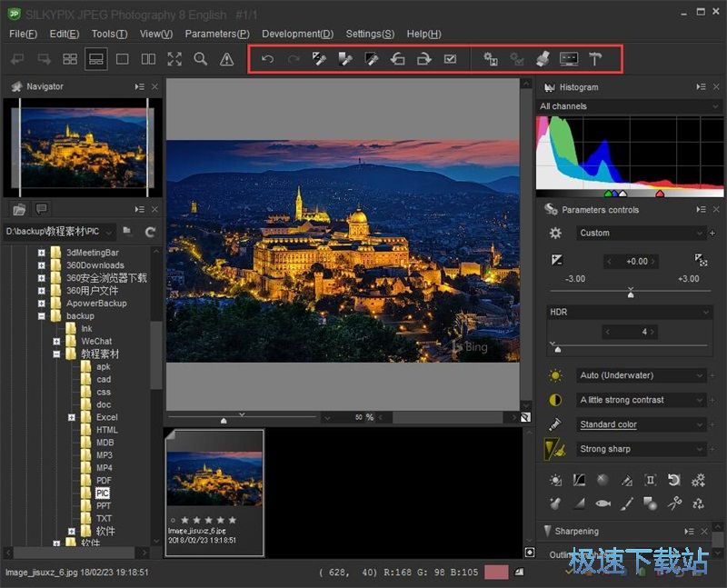Click the scissors icon in parameter tools
The image size is (727, 588).
[674, 503]
